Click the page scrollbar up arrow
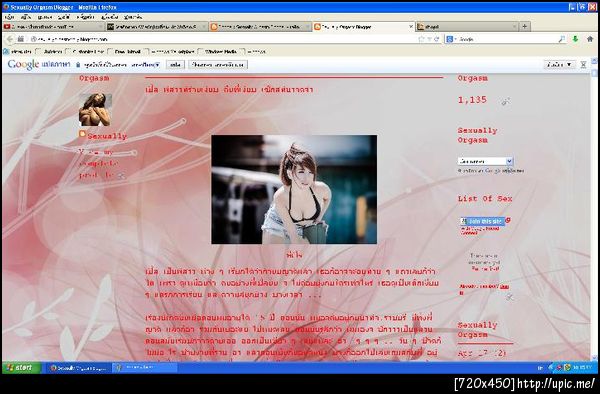The width and height of the screenshot is (600, 394). pos(594,60)
